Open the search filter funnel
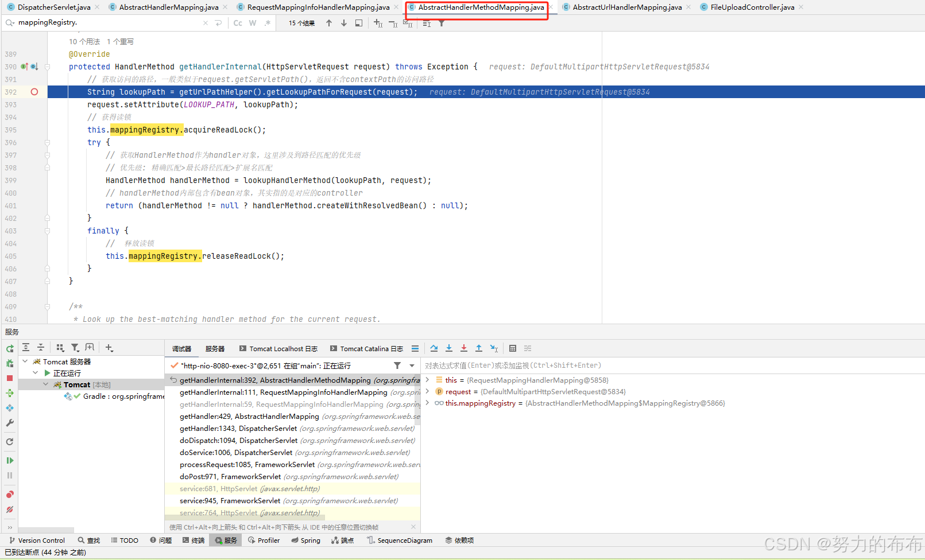This screenshot has width=925, height=560. 442,23
